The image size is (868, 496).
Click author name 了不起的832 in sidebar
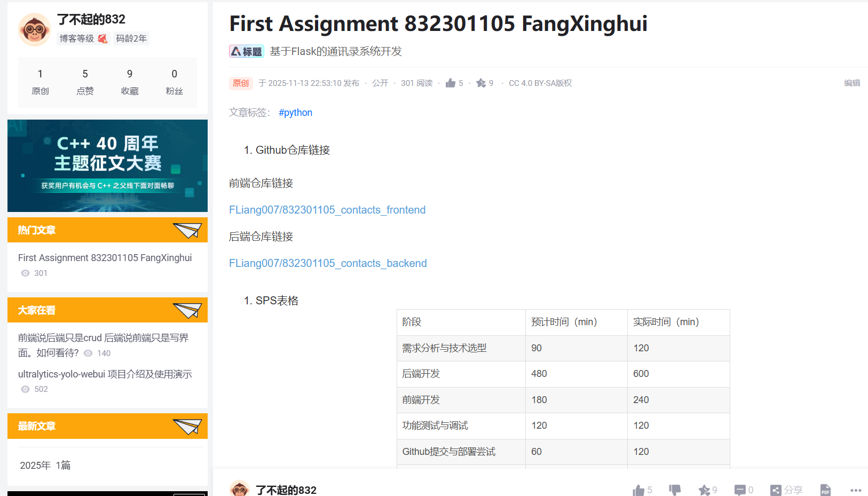[91, 19]
